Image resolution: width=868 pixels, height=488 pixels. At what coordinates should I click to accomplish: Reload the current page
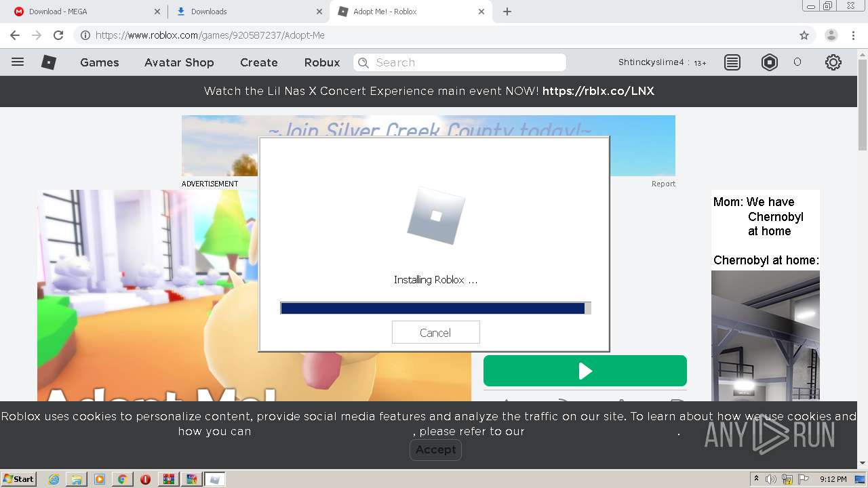[x=58, y=35]
